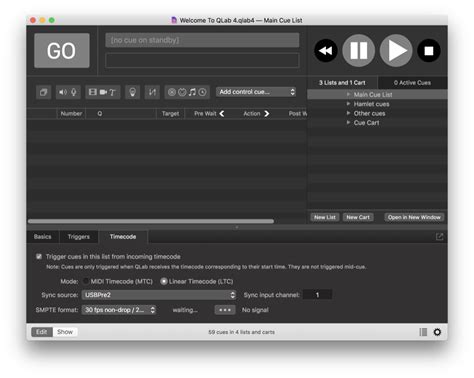Select Other cues list name
The width and height of the screenshot is (474, 378).
coord(369,113)
